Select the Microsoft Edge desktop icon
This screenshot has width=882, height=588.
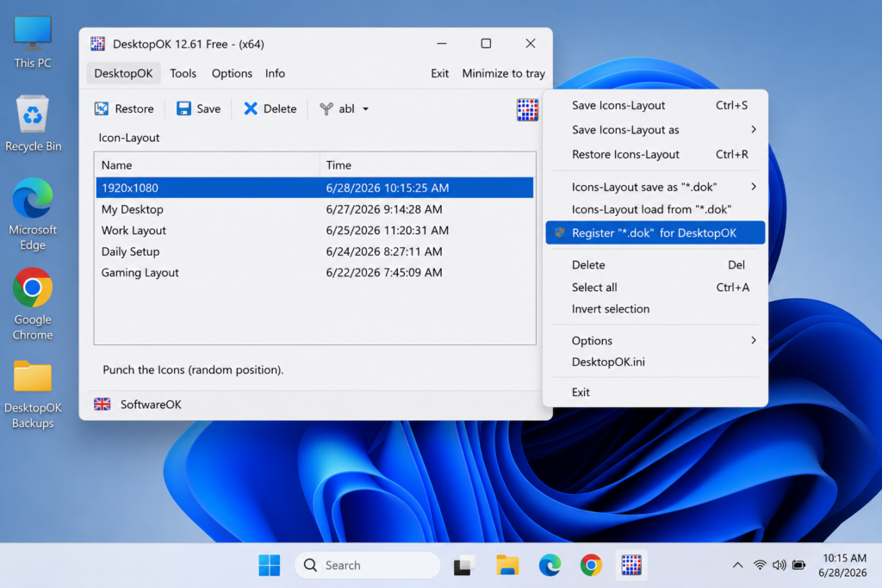click(x=33, y=198)
